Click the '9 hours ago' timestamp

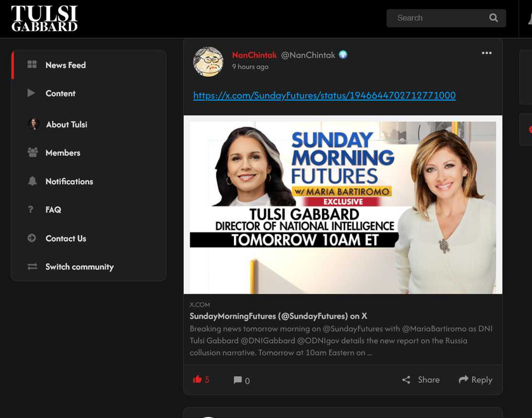point(250,67)
